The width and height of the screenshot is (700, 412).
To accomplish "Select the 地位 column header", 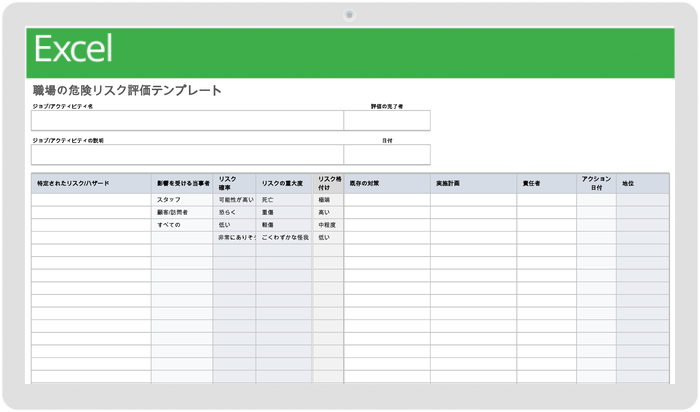I will click(643, 183).
